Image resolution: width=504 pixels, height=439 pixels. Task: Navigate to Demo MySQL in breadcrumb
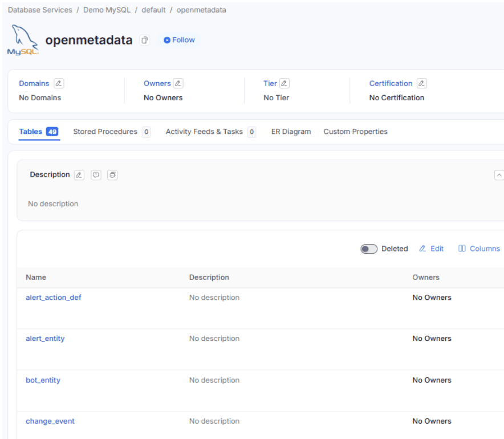click(109, 10)
